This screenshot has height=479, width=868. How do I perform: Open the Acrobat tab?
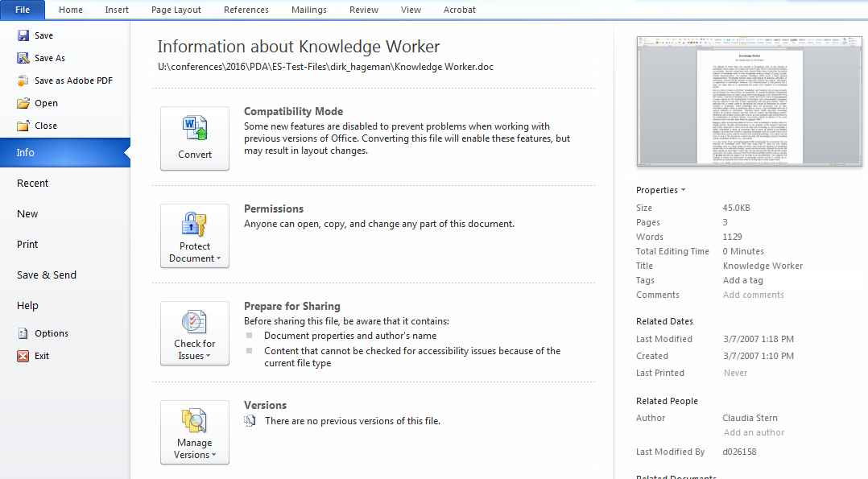pos(460,10)
